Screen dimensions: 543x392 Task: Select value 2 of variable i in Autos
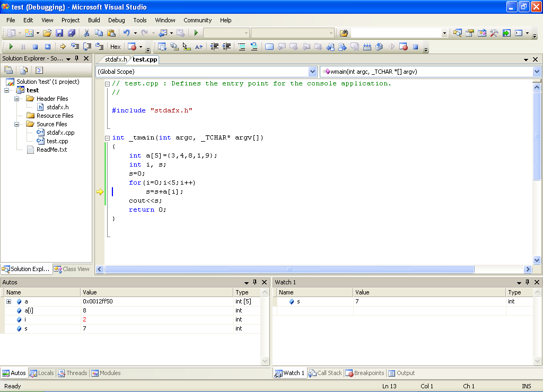point(84,320)
